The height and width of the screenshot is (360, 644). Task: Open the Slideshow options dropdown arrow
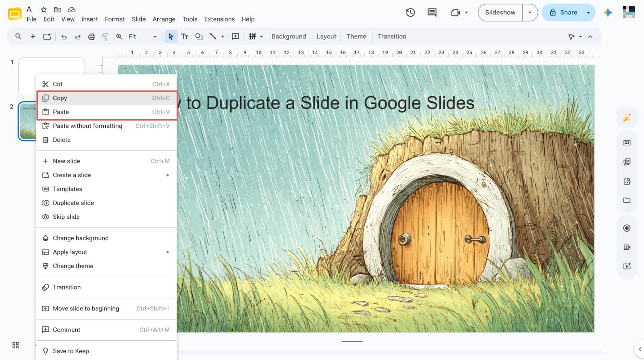pyautogui.click(x=530, y=13)
